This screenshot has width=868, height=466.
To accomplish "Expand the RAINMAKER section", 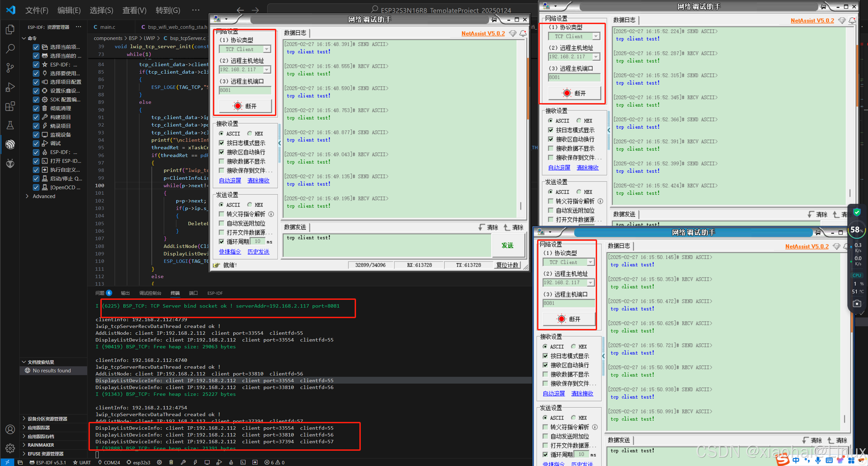I will [40, 445].
